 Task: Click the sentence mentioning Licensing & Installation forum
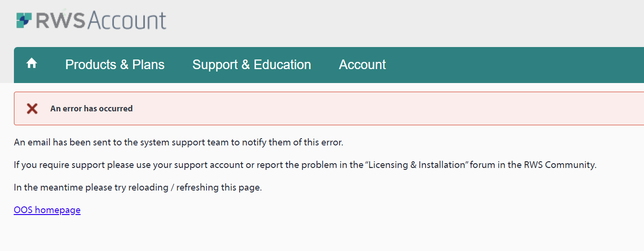(x=305, y=165)
